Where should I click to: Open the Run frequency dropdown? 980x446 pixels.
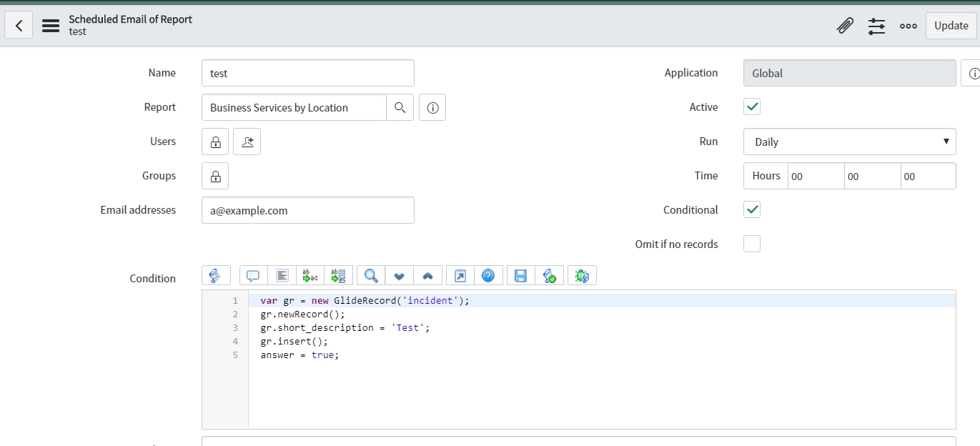850,142
